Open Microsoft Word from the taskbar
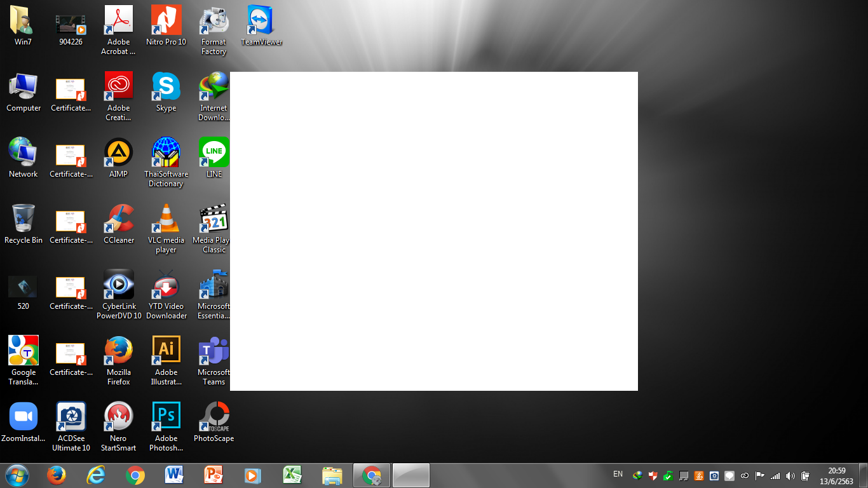Image resolution: width=868 pixels, height=488 pixels. (174, 475)
